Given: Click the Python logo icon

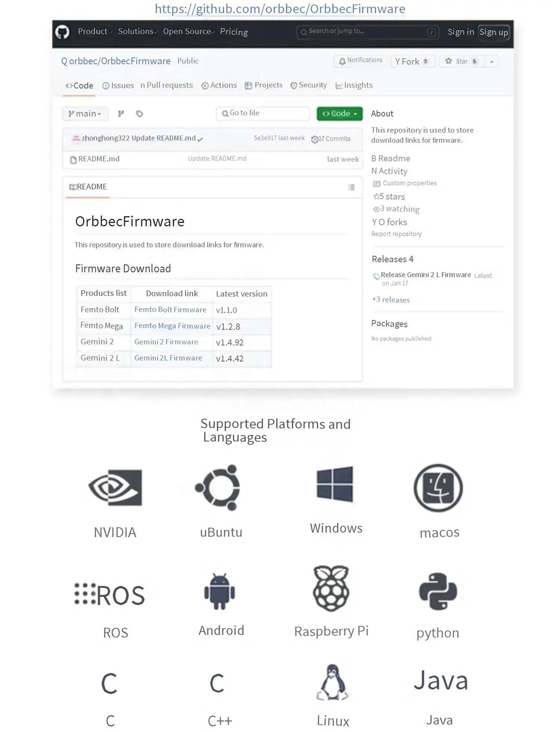Looking at the screenshot, I should tap(438, 591).
